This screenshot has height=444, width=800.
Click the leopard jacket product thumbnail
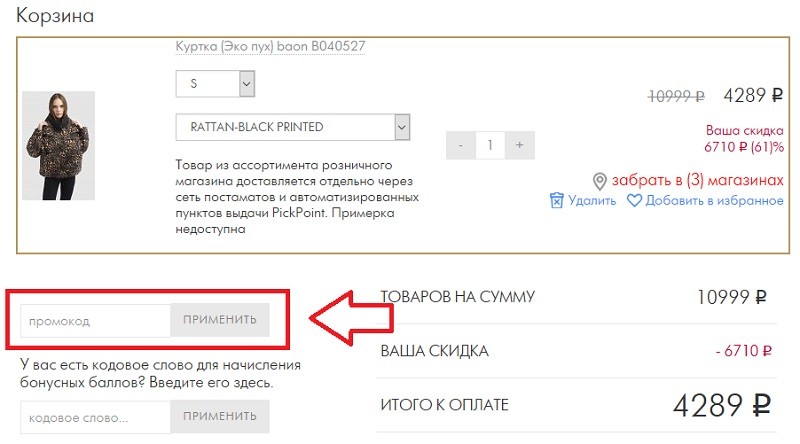(x=59, y=145)
